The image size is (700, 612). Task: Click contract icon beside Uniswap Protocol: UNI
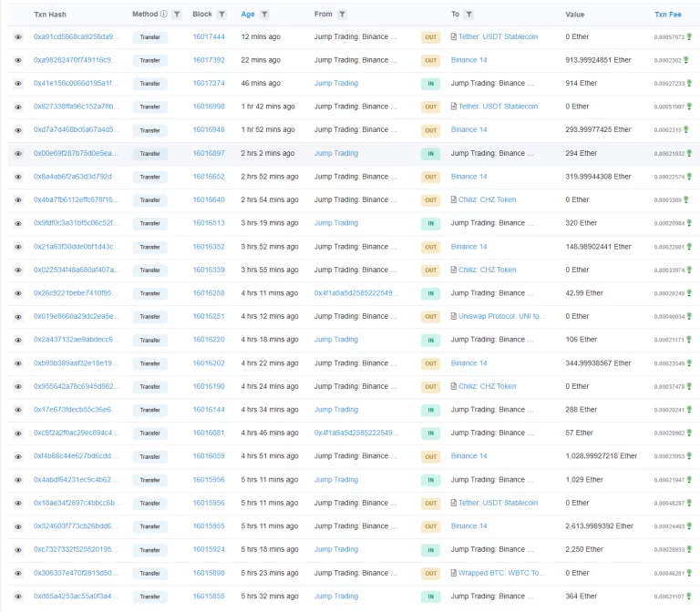(x=454, y=316)
